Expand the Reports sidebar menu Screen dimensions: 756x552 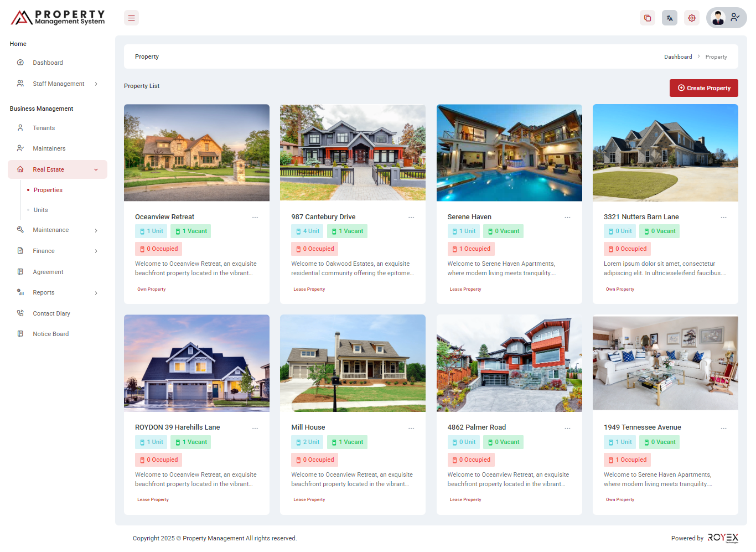[x=58, y=293]
